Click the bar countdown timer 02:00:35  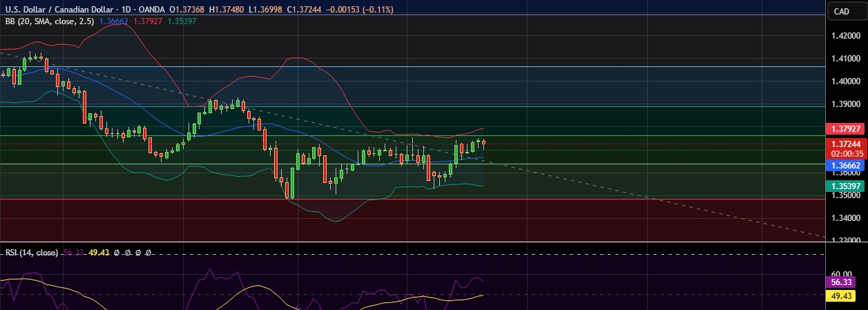pyautogui.click(x=846, y=153)
